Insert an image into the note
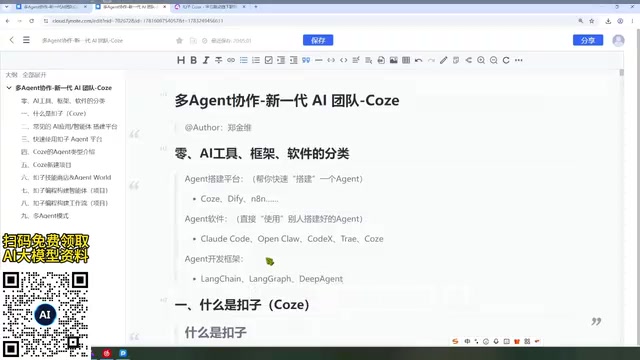The width and height of the screenshot is (640, 360). 393,60
